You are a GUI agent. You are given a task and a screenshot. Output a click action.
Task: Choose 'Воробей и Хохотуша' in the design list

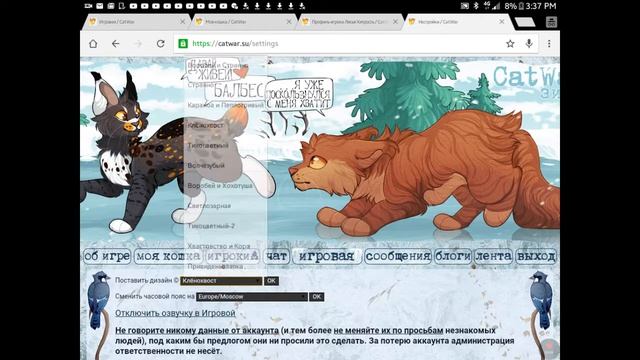tap(225, 186)
